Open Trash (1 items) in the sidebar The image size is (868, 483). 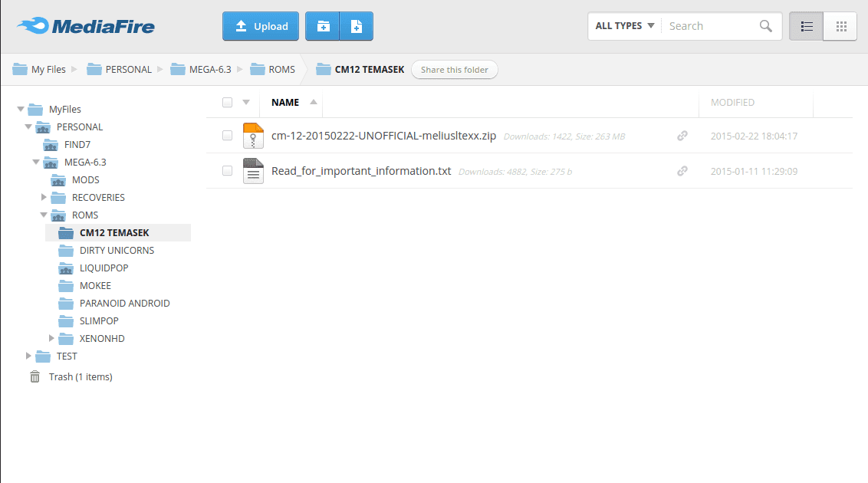coord(81,376)
